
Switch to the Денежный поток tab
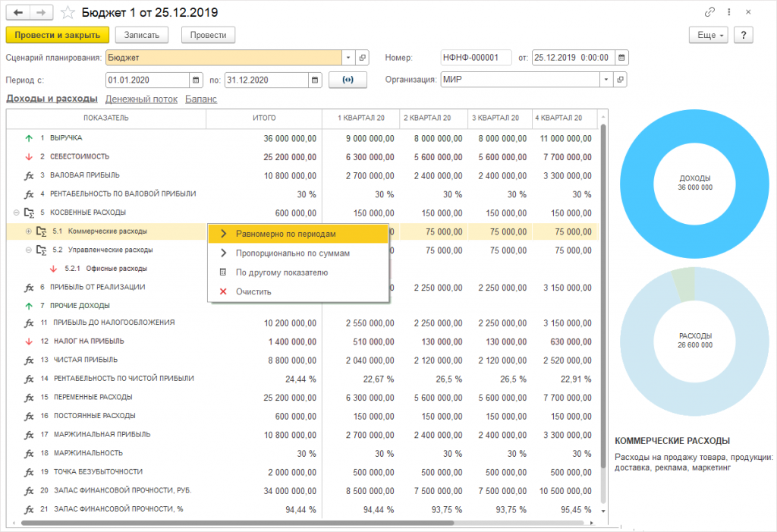tap(141, 99)
